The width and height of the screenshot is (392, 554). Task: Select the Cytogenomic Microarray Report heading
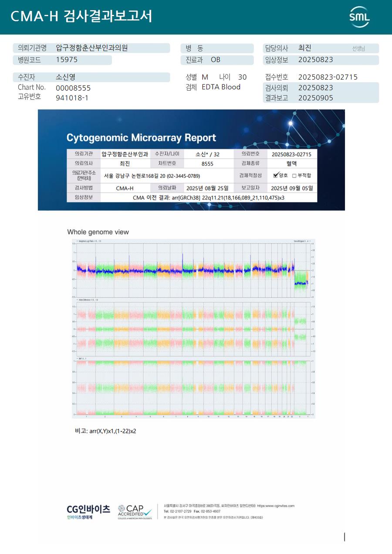coord(141,138)
